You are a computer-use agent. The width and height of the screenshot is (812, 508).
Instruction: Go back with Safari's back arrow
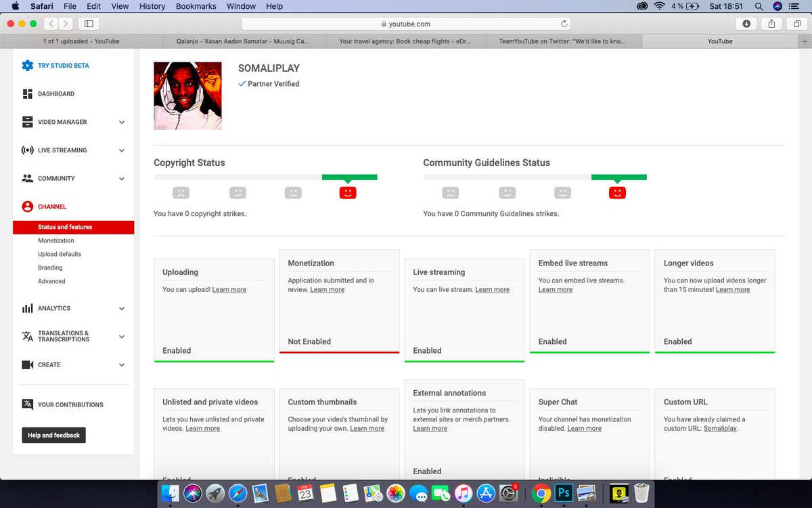pos(51,24)
